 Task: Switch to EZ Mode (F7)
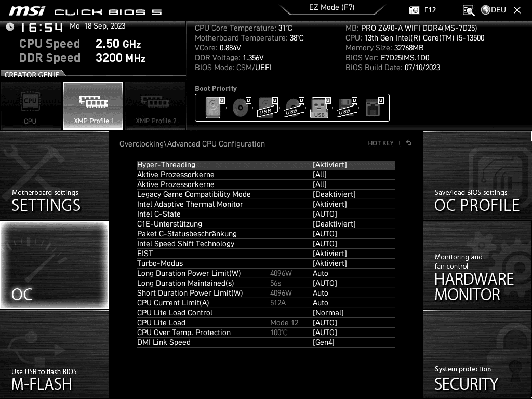[x=331, y=7]
